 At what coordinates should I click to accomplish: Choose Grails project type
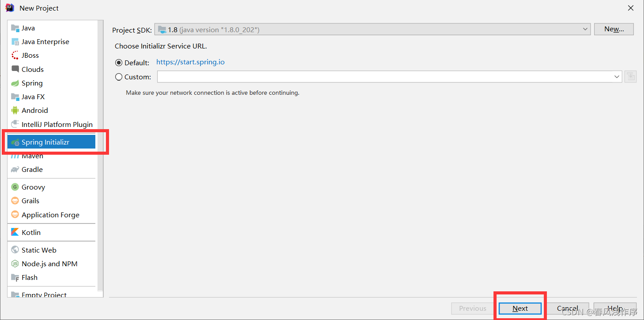pos(51,201)
